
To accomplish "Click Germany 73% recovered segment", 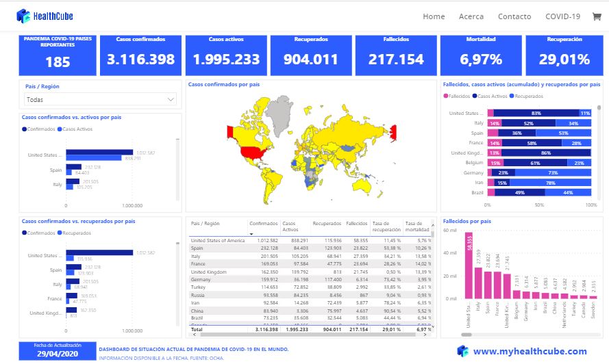I will [x=553, y=172].
